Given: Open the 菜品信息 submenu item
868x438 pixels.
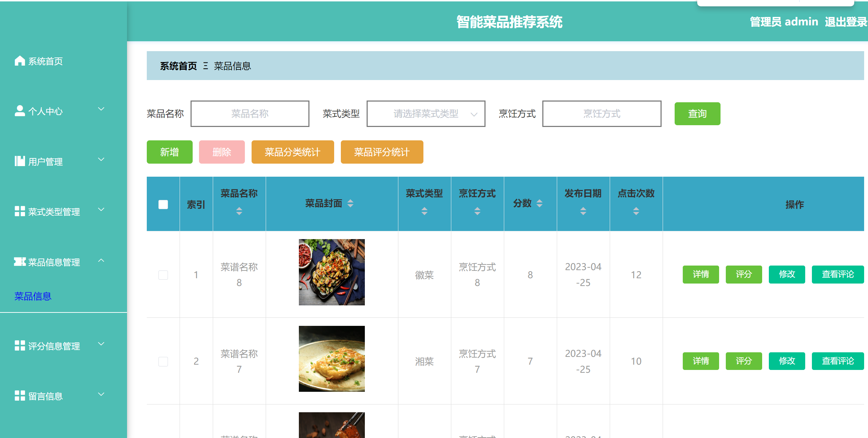Looking at the screenshot, I should [x=32, y=296].
